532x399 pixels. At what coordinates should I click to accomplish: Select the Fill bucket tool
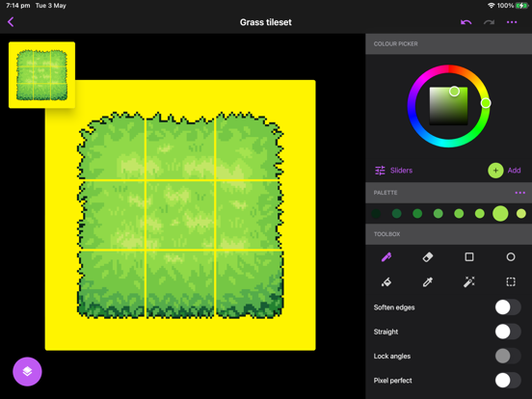pyautogui.click(x=386, y=282)
